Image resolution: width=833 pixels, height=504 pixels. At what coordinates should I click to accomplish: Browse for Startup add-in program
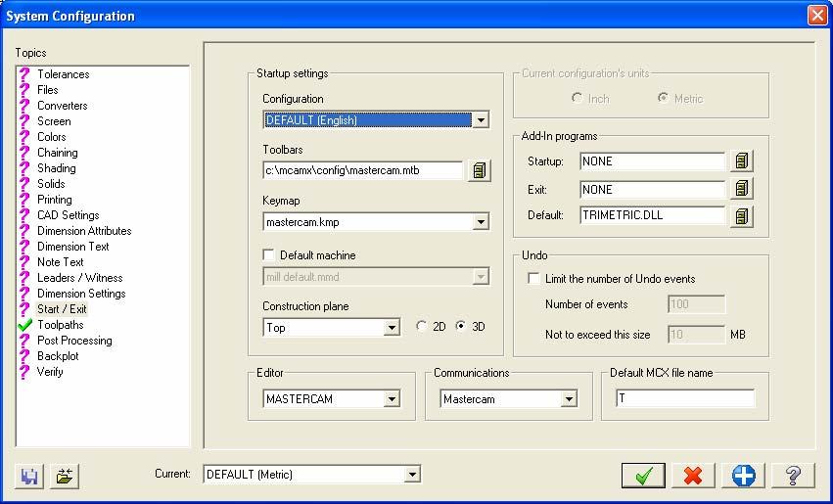pos(742,160)
